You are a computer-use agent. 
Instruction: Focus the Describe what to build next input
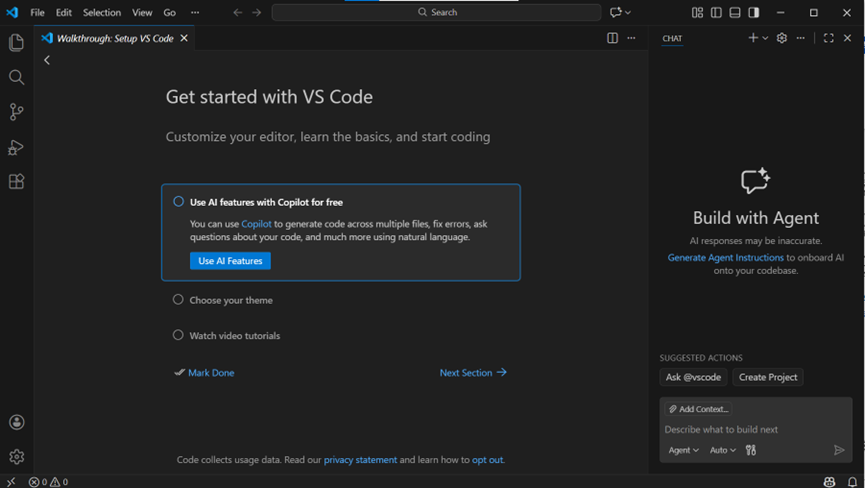[x=756, y=430]
